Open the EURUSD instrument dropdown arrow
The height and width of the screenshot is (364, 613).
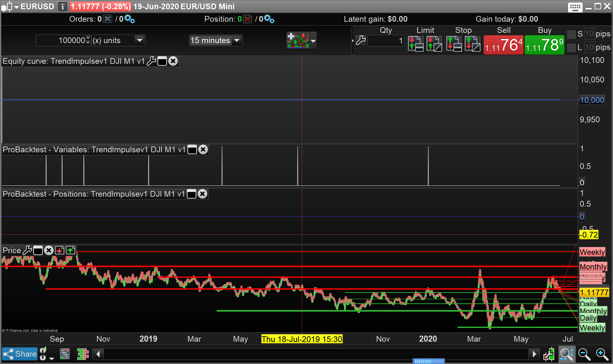tap(17, 7)
